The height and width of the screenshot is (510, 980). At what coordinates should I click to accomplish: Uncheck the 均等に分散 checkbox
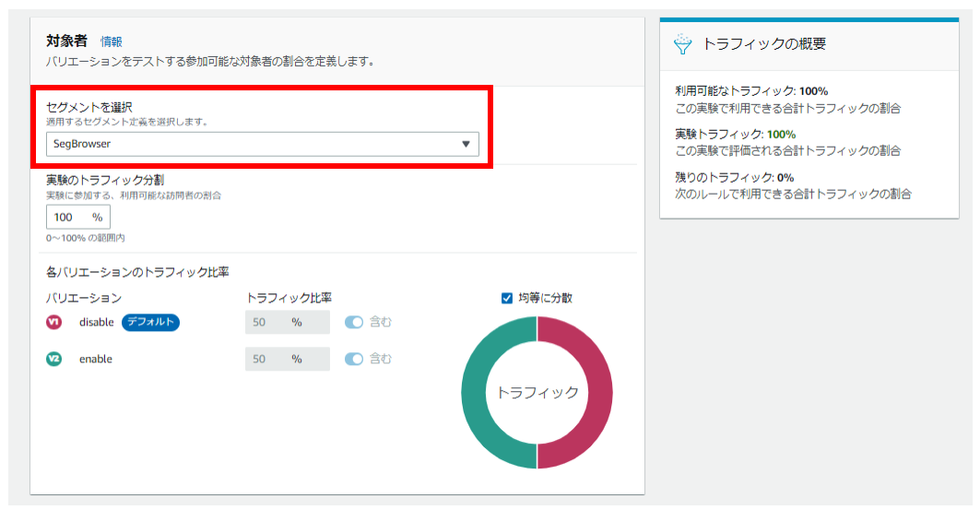pyautogui.click(x=506, y=298)
